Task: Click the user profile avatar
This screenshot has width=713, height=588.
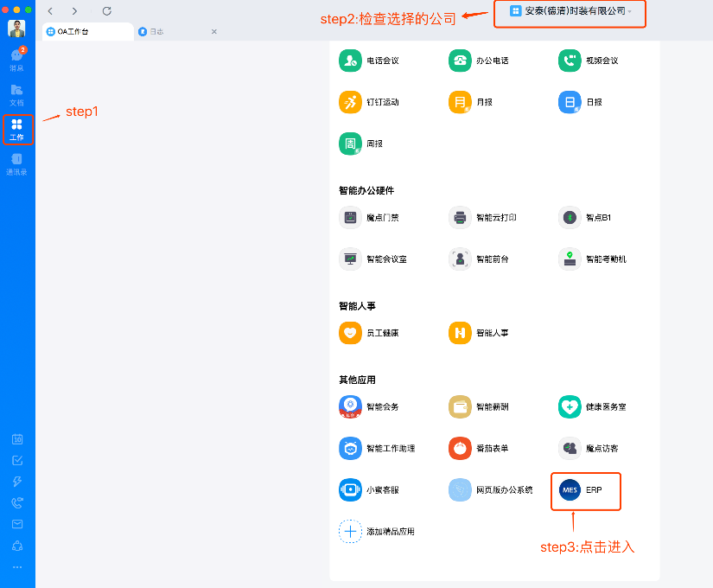Action: 17,29
